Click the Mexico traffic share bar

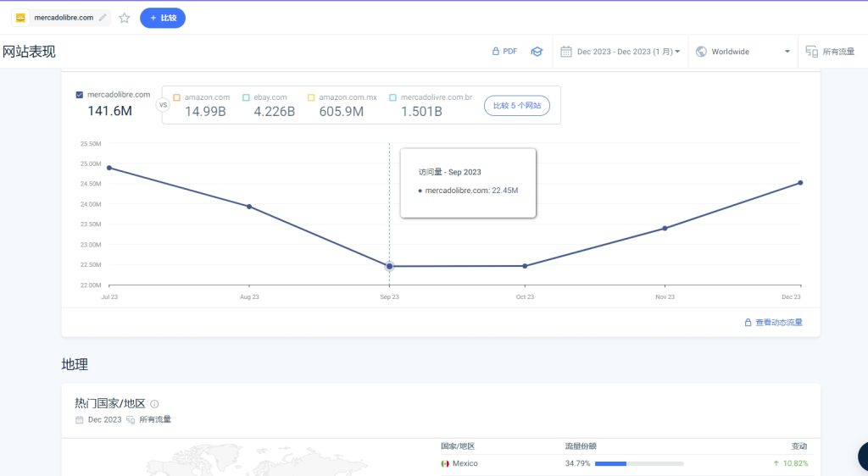click(639, 464)
